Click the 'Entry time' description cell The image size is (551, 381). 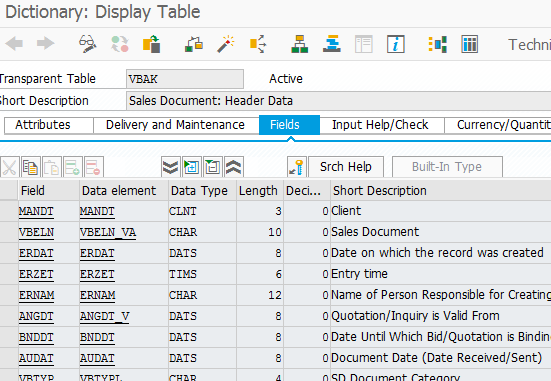point(441,274)
